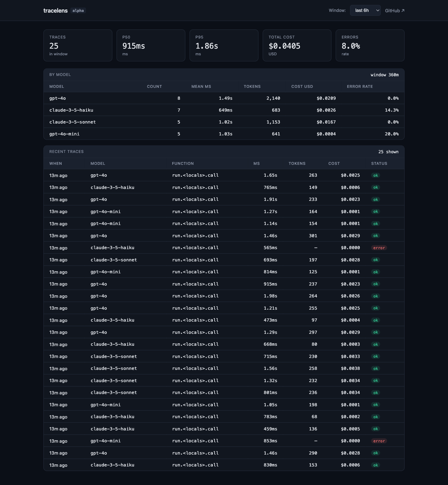Click the MEAN MS column header
The width and height of the screenshot is (448, 485).
[x=201, y=86]
